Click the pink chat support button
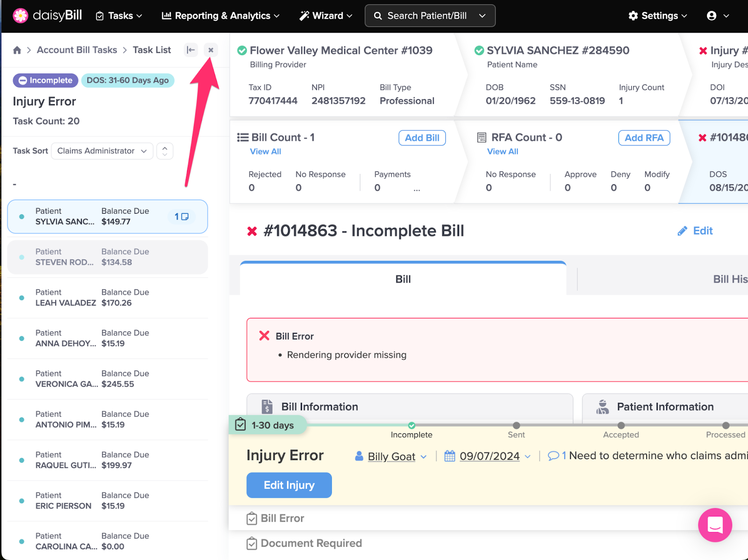This screenshot has height=560, width=748. 715,525
